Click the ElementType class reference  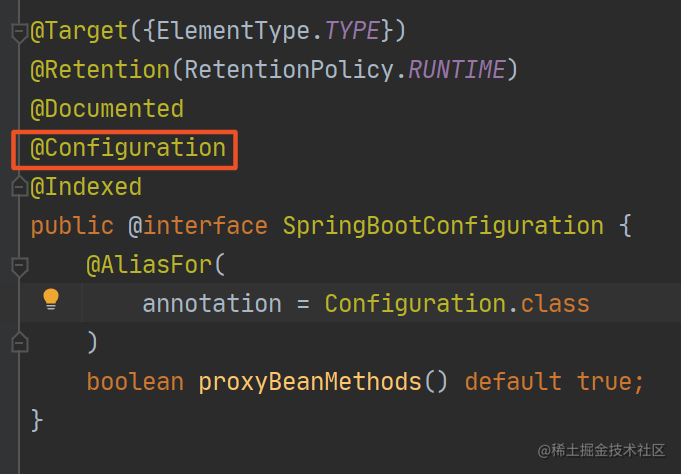pos(233,31)
